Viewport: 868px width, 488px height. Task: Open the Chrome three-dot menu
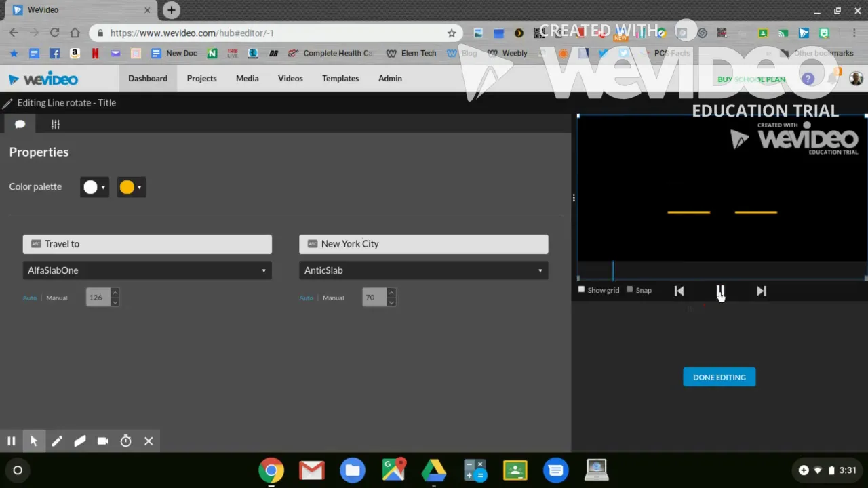[856, 33]
